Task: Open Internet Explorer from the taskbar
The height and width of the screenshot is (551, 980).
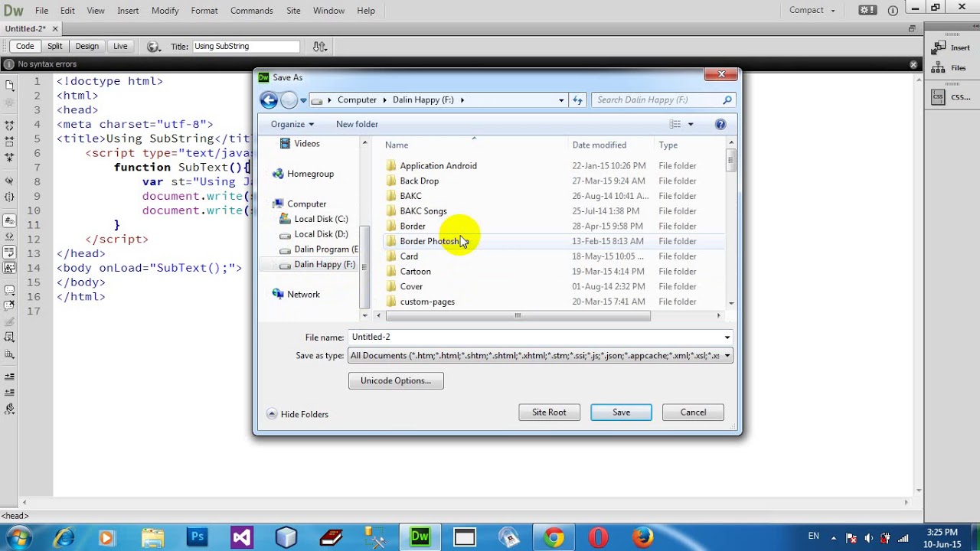Action: 64,537
